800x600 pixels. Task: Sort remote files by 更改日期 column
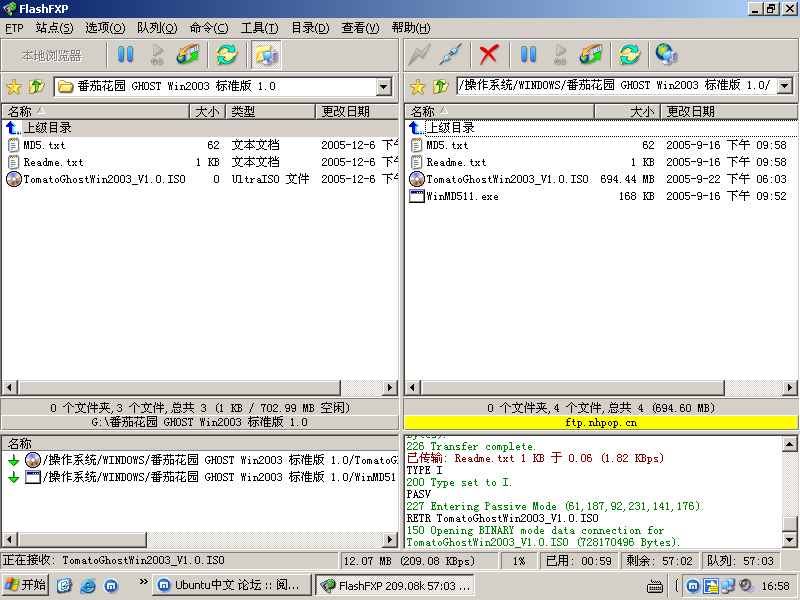(x=729, y=111)
